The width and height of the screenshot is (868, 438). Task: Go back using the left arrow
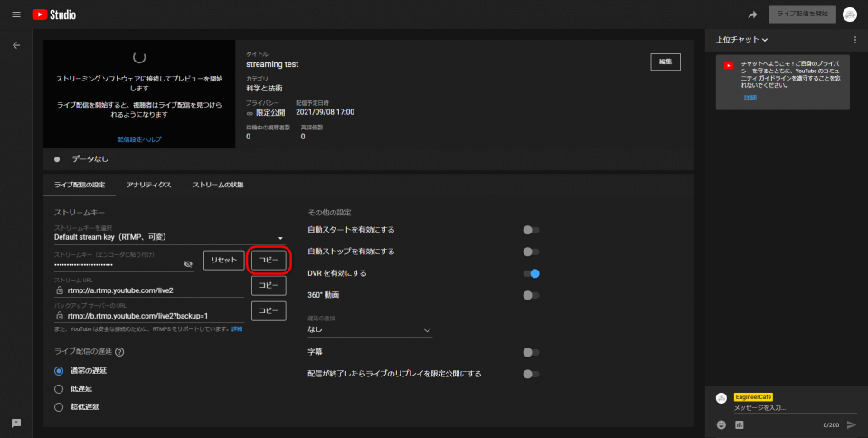15,44
